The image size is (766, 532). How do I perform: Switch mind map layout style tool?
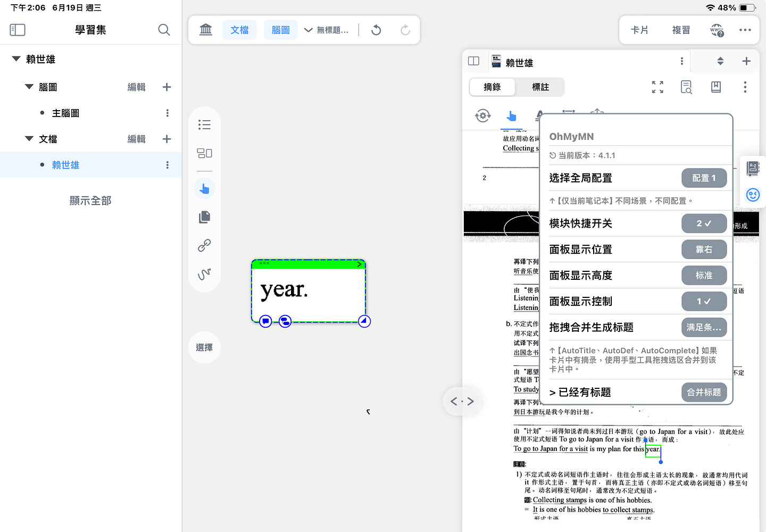(x=204, y=153)
